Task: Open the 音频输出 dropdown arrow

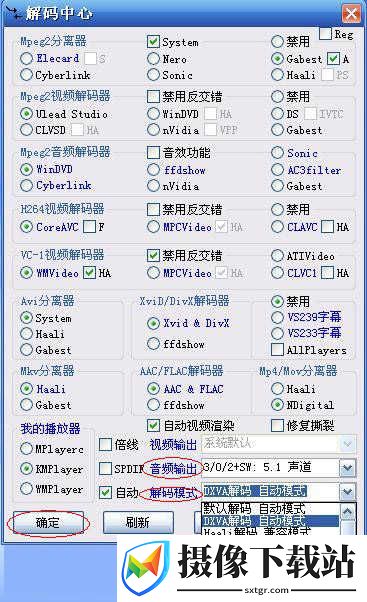Action: coord(347,468)
